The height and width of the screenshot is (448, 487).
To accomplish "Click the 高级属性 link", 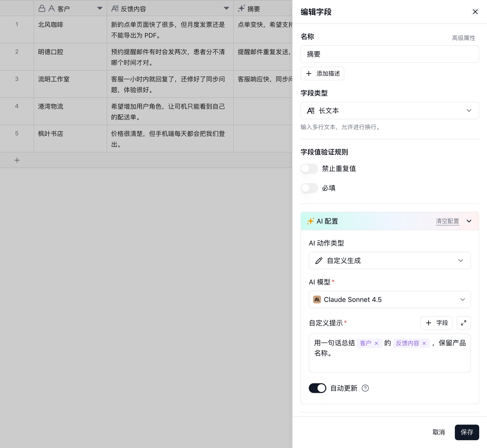I will click(464, 38).
